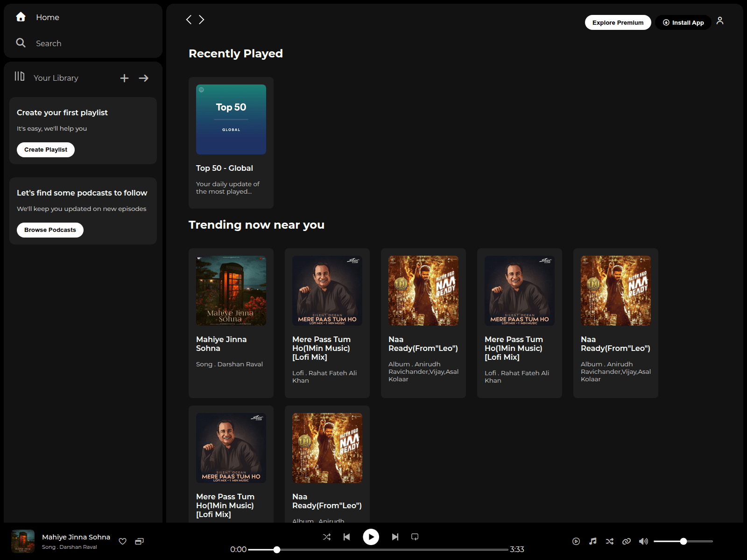
Task: Click the 3:33 track duration
Action: click(517, 549)
